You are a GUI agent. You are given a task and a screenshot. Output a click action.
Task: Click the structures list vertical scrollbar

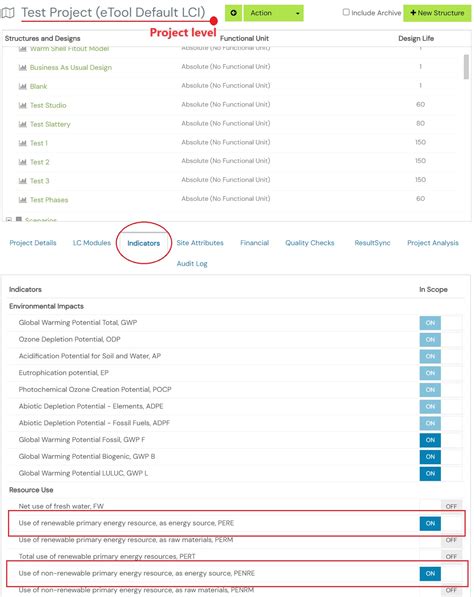click(x=466, y=67)
